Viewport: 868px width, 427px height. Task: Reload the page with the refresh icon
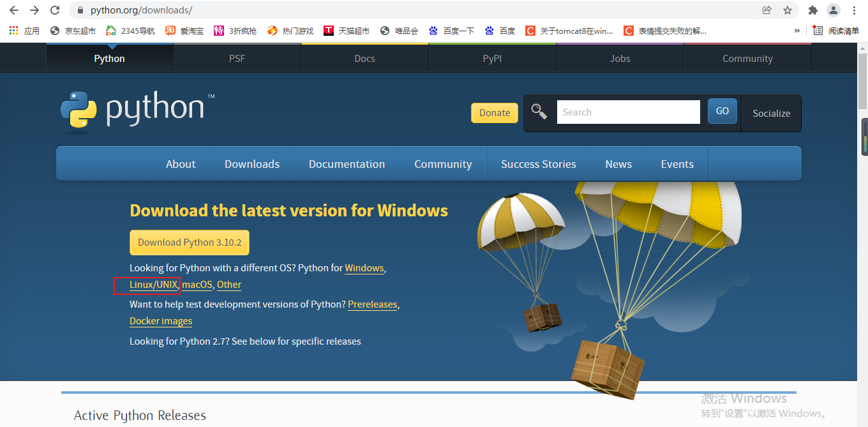(55, 10)
